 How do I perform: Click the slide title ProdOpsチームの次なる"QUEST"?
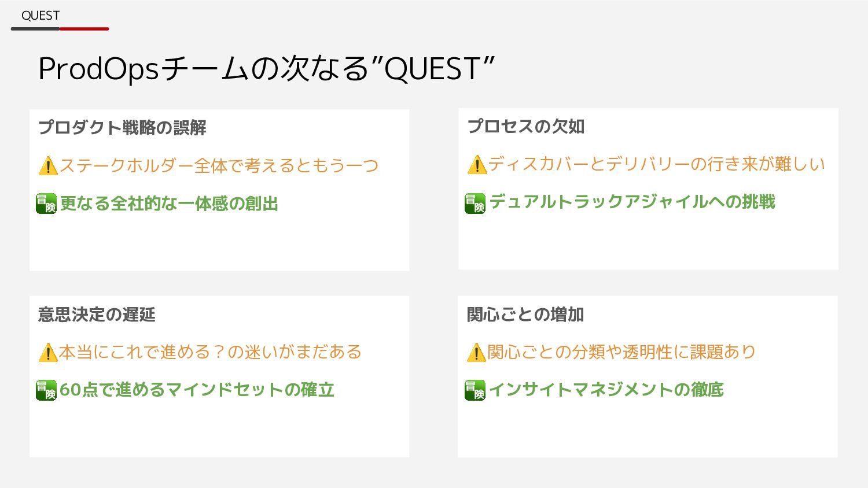point(266,69)
